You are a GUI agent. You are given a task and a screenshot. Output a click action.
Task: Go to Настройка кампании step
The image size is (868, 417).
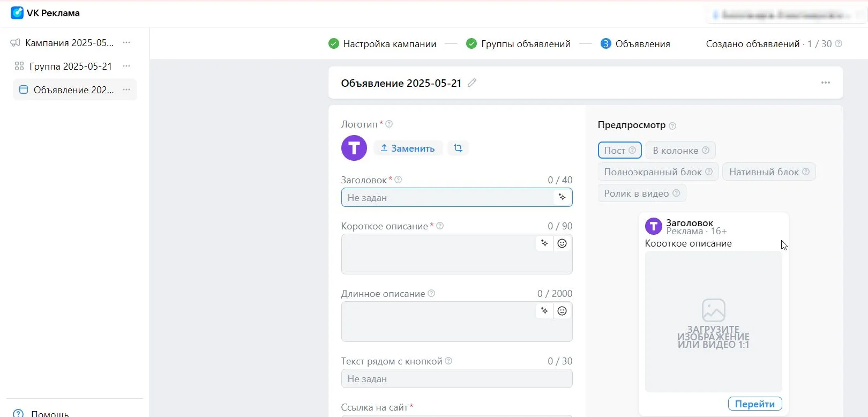[383, 44]
